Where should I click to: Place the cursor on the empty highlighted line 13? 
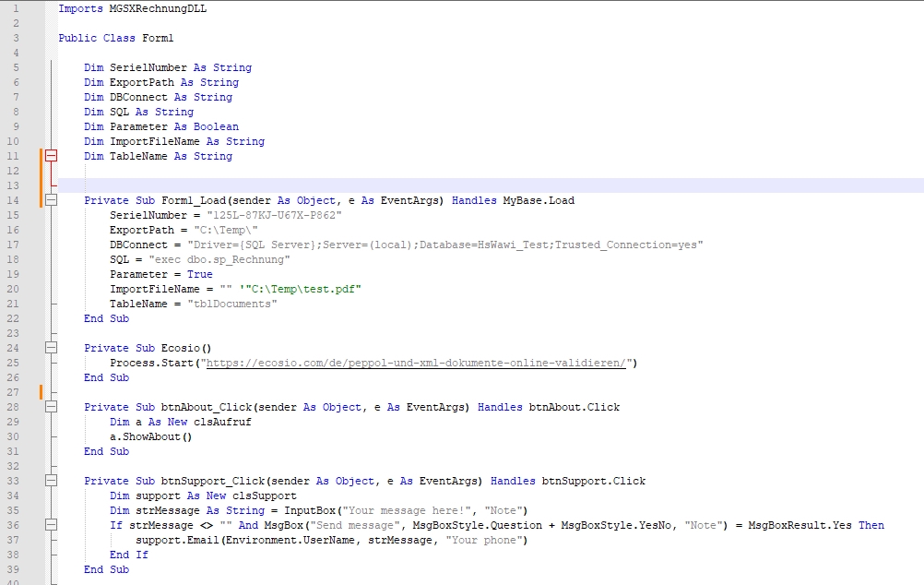[491, 185]
